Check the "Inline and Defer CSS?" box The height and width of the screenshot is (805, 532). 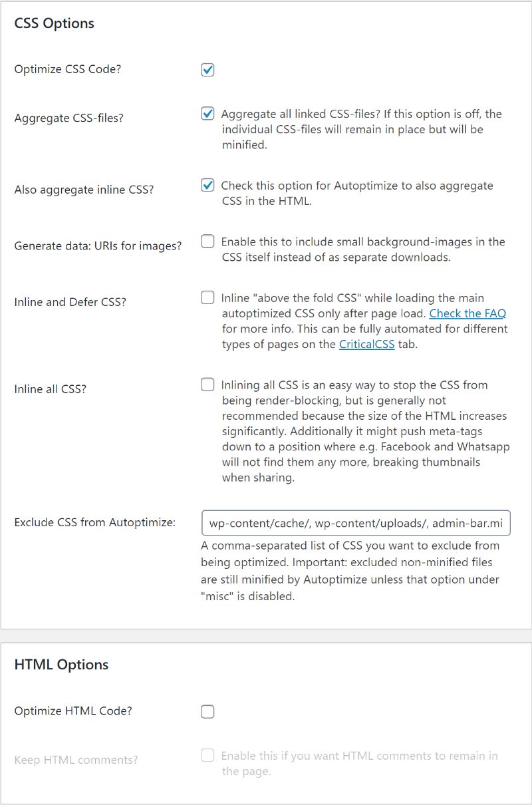(x=207, y=297)
